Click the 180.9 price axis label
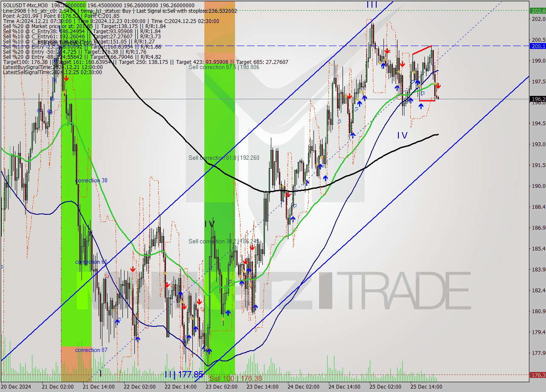 [538, 311]
